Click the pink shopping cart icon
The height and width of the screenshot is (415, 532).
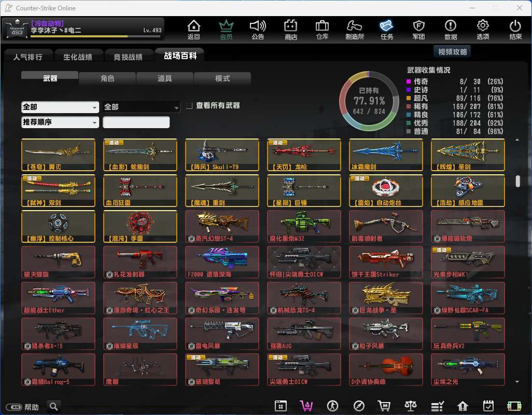pos(306,406)
